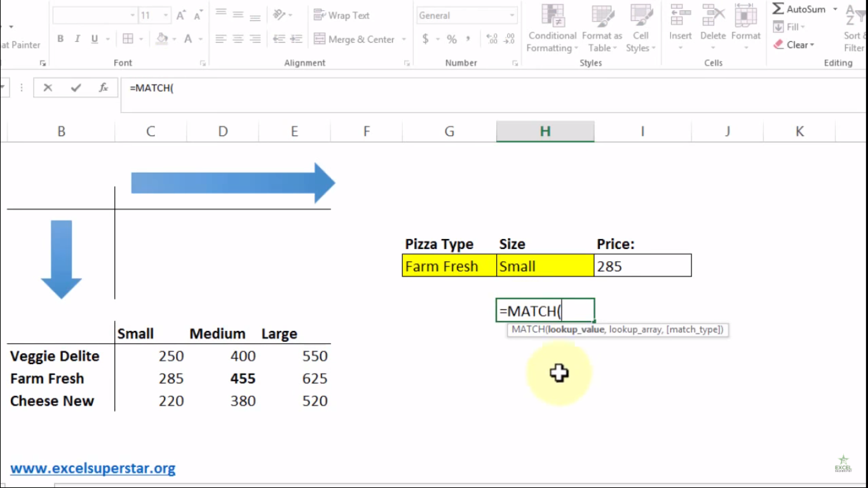Decrease Decimal places button

click(509, 39)
